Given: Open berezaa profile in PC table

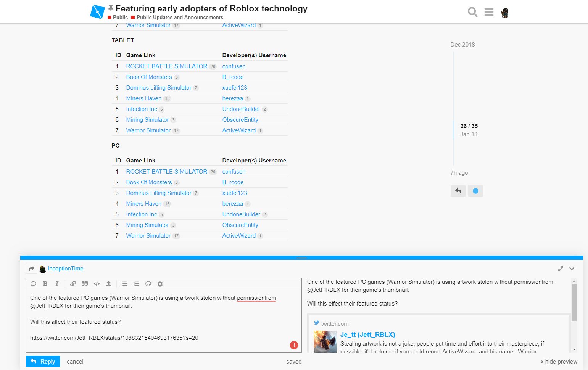Looking at the screenshot, I should click(x=232, y=204).
